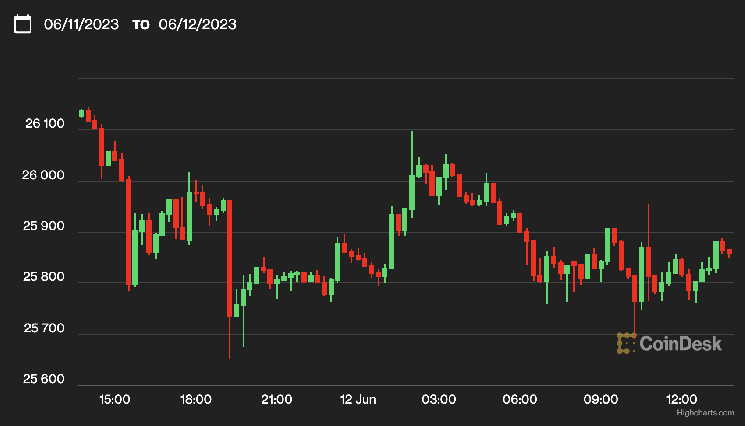Click the 26 100 price axis label
This screenshot has width=745, height=426.
(45, 124)
